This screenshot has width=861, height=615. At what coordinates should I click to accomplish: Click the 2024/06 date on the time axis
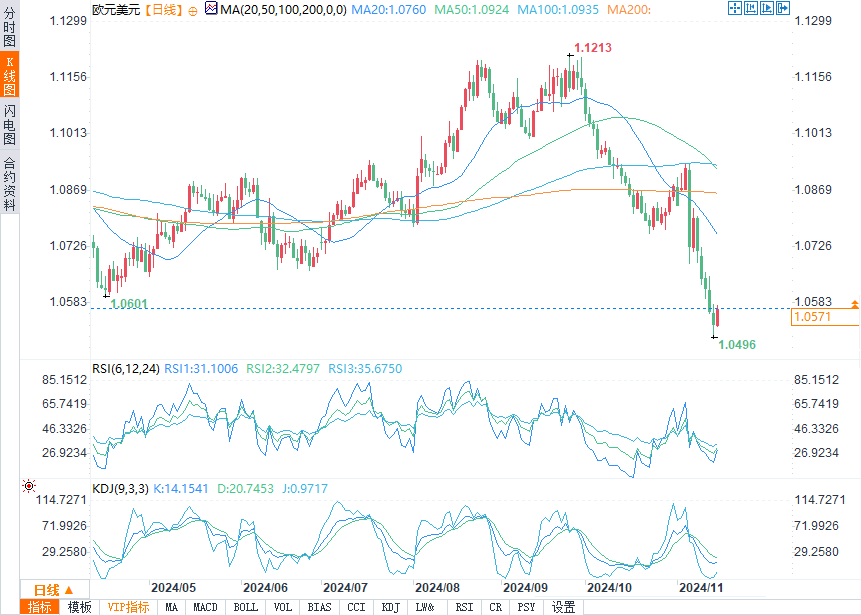(265, 588)
